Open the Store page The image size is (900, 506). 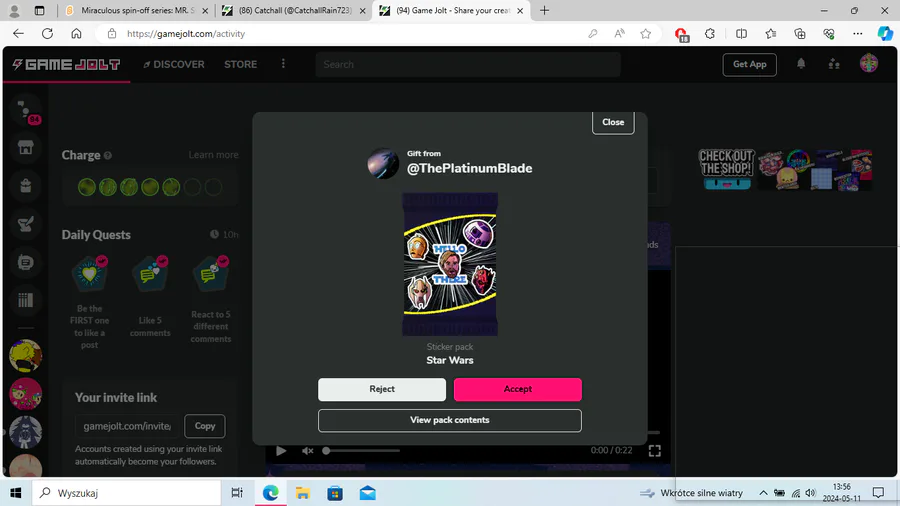pos(240,64)
